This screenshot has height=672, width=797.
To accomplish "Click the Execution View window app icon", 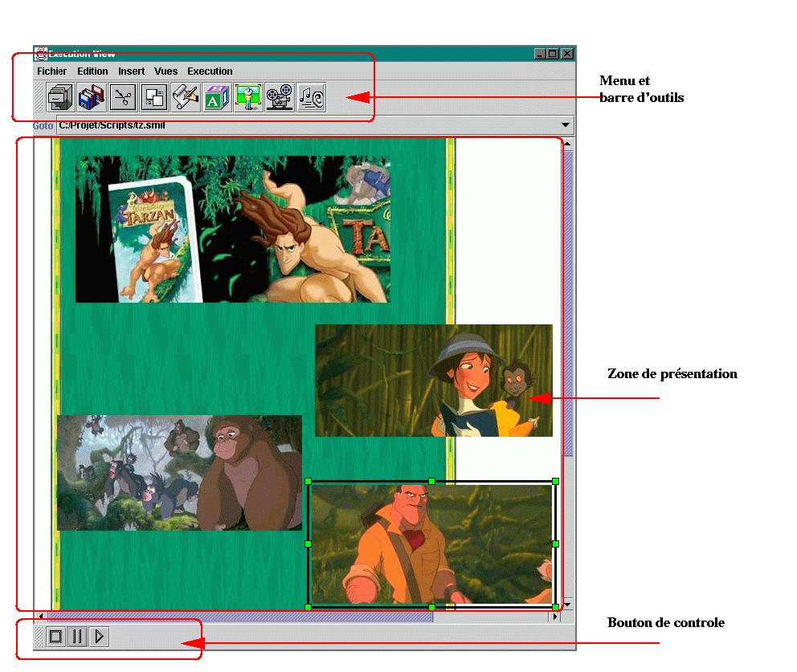I will click(x=41, y=53).
